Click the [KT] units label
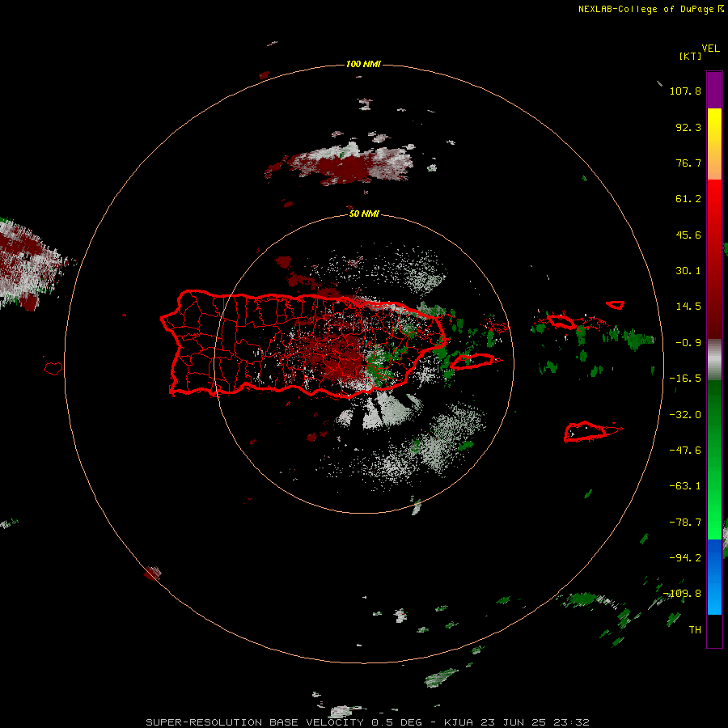Screen dimensions: 728x728 coord(690,56)
